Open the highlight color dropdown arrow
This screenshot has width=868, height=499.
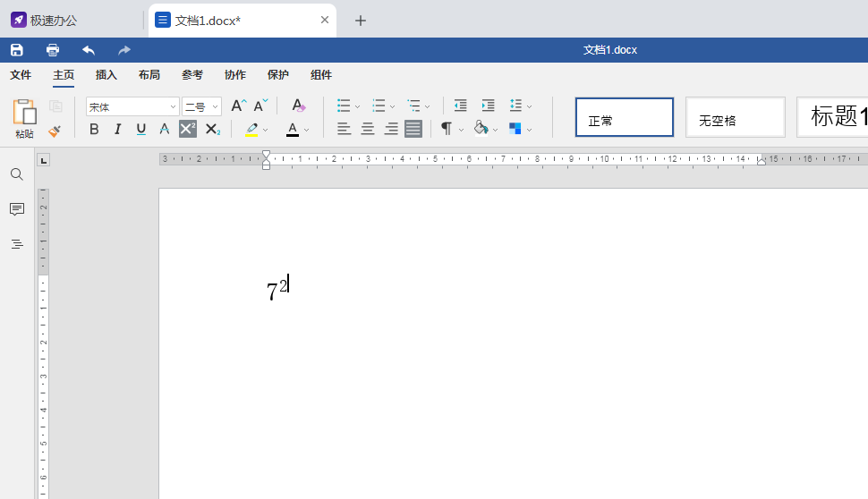(x=266, y=130)
